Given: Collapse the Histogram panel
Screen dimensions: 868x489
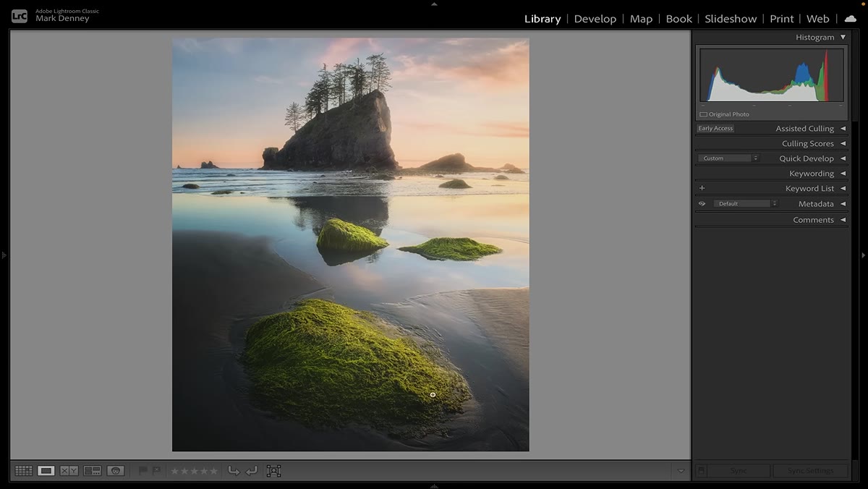Looking at the screenshot, I should coord(843,37).
